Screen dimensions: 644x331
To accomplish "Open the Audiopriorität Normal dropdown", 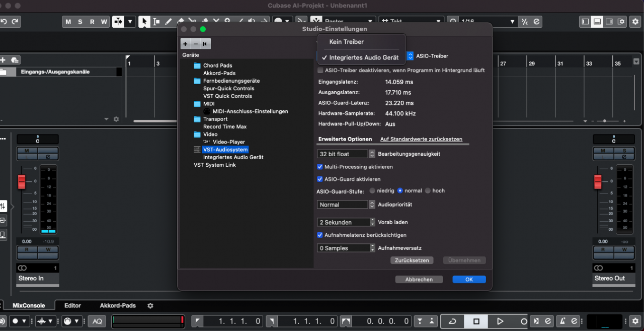I will [346, 205].
